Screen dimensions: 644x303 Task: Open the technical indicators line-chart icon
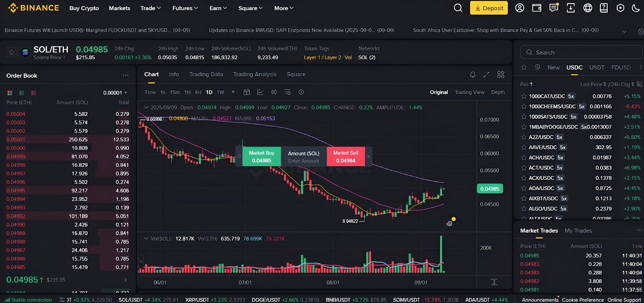point(260,92)
